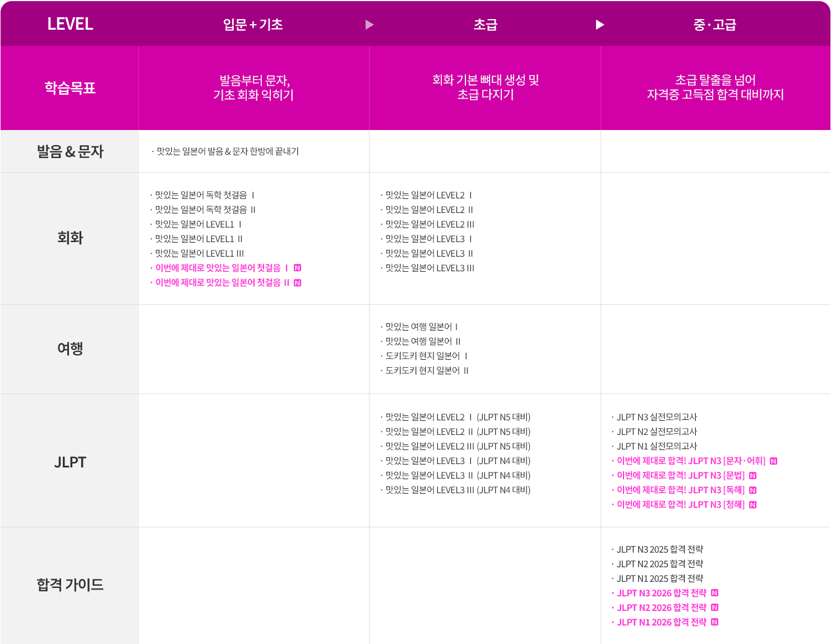Screen dimensions: 831x644
Task: Open 맛있는 여행 일본어 II course
Action: click(x=421, y=341)
